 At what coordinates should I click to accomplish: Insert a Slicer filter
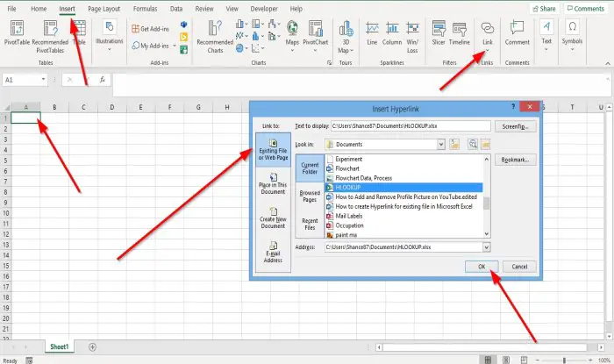coord(439,33)
